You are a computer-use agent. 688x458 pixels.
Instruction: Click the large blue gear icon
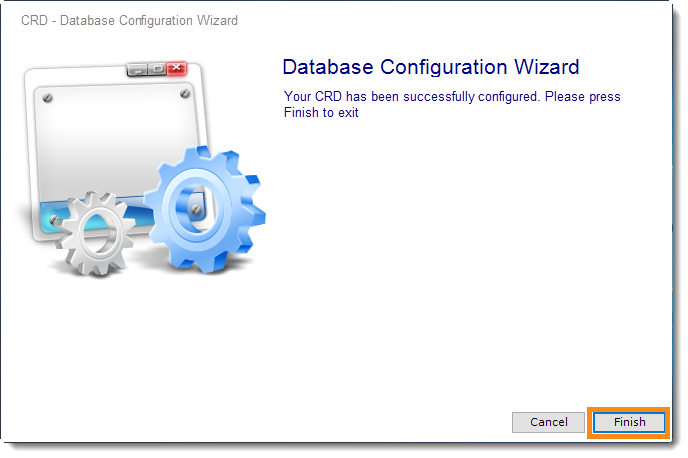tap(205, 209)
